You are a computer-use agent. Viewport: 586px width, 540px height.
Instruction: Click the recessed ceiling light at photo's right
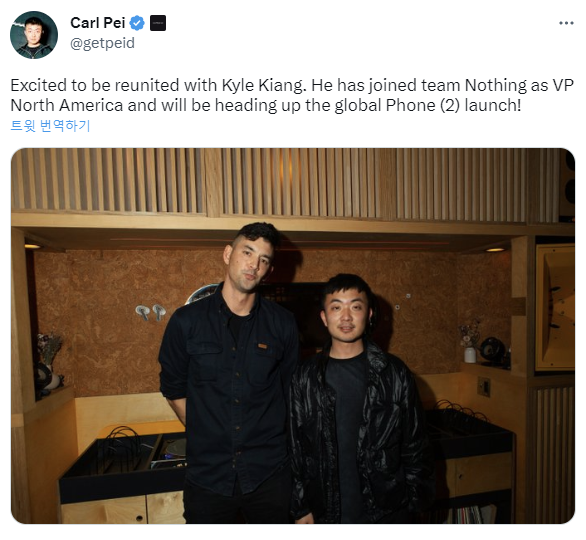coord(495,249)
